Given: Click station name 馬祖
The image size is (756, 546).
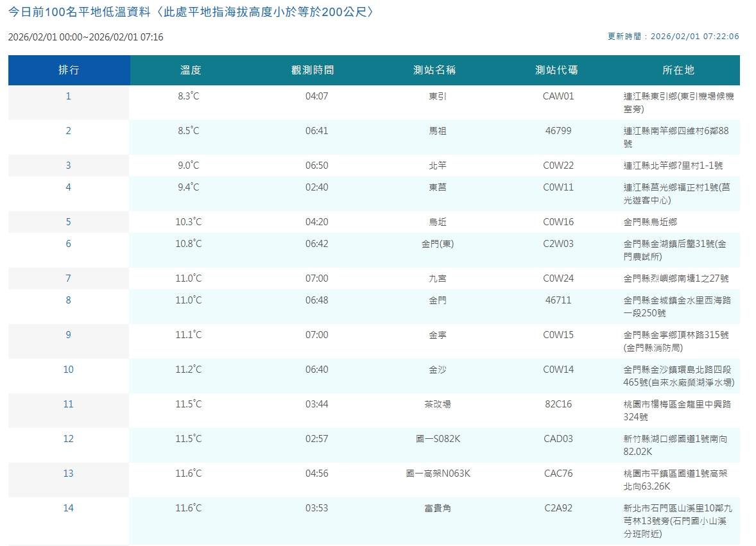Looking at the screenshot, I should [438, 131].
